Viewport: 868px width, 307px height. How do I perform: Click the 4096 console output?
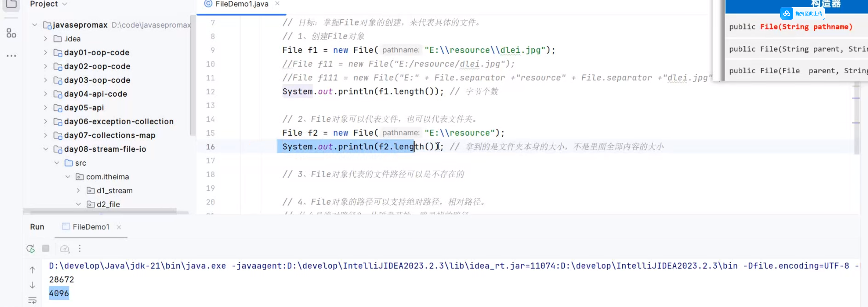click(59, 293)
